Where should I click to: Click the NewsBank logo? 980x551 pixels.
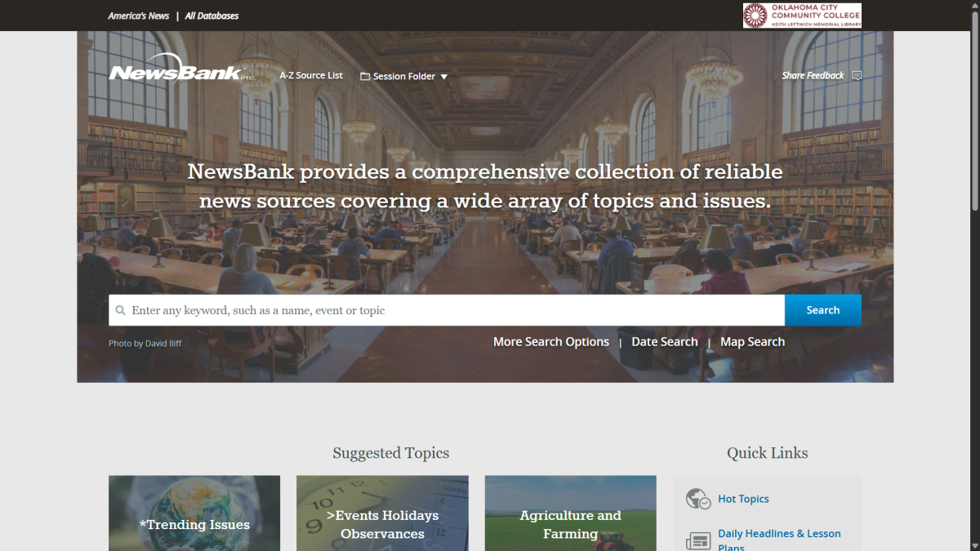pyautogui.click(x=183, y=69)
